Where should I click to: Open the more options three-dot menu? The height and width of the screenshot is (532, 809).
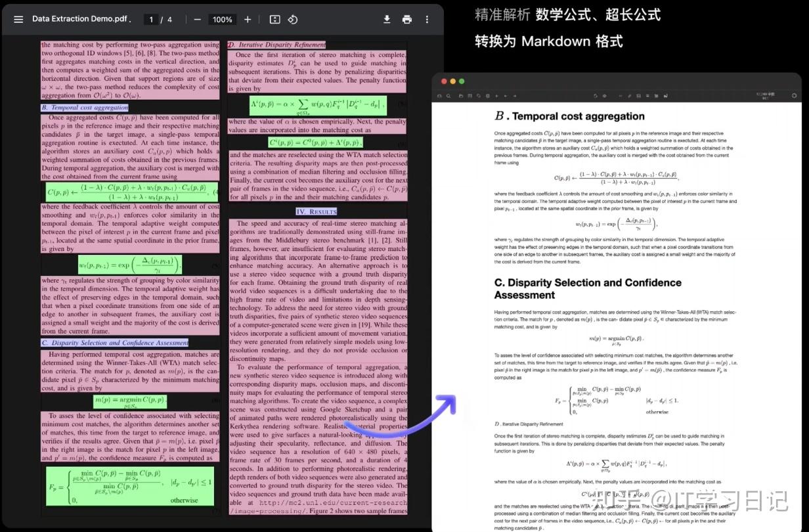pyautogui.click(x=427, y=19)
